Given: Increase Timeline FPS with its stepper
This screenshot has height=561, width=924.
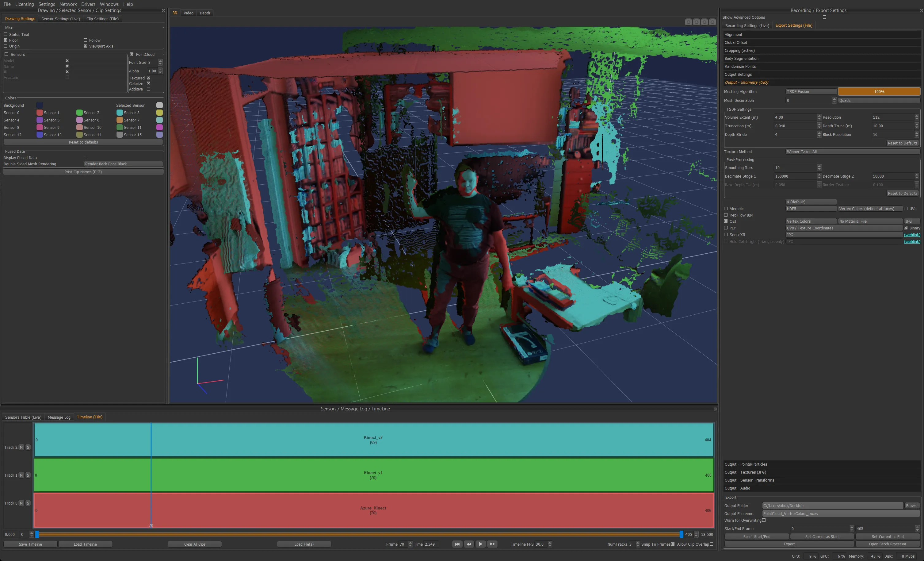Looking at the screenshot, I should pos(550,543).
